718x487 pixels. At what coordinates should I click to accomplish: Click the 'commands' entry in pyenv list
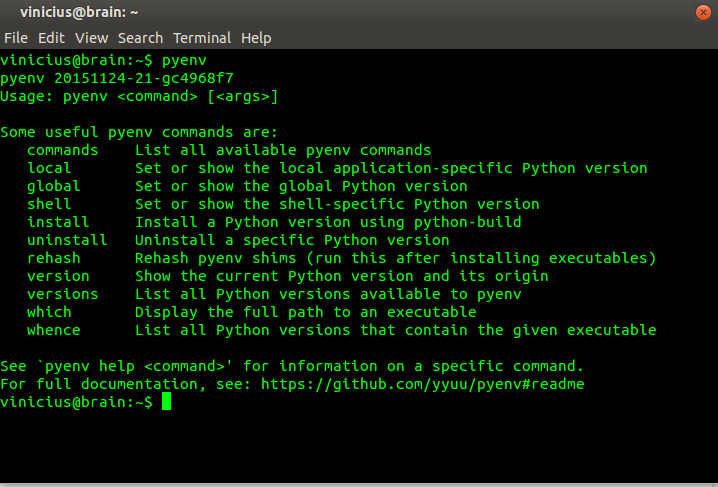pyautogui.click(x=62, y=150)
